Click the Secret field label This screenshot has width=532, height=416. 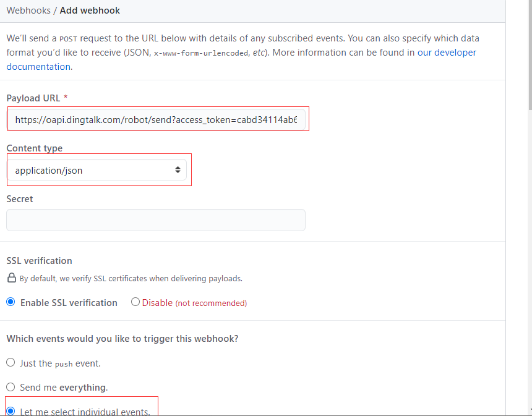pyautogui.click(x=20, y=198)
